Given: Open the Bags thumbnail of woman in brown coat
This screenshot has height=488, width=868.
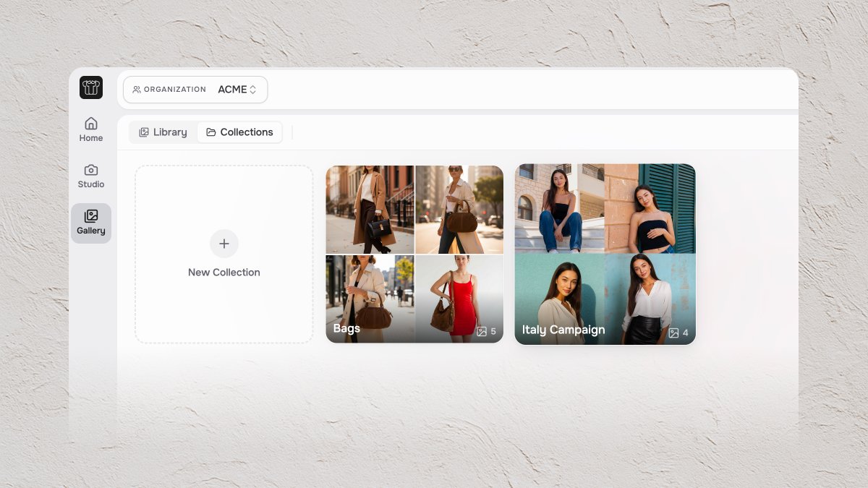Looking at the screenshot, I should click(x=370, y=210).
